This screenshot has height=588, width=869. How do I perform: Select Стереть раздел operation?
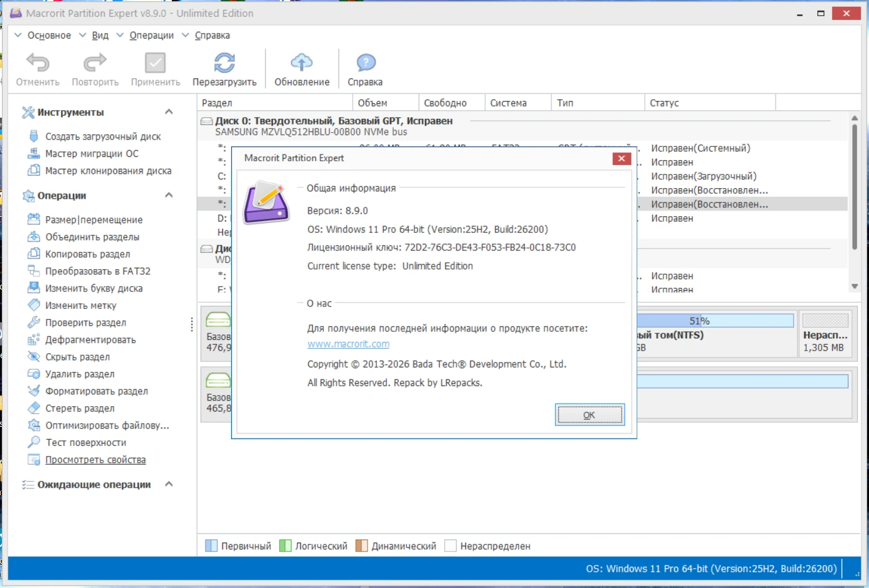[x=80, y=409]
